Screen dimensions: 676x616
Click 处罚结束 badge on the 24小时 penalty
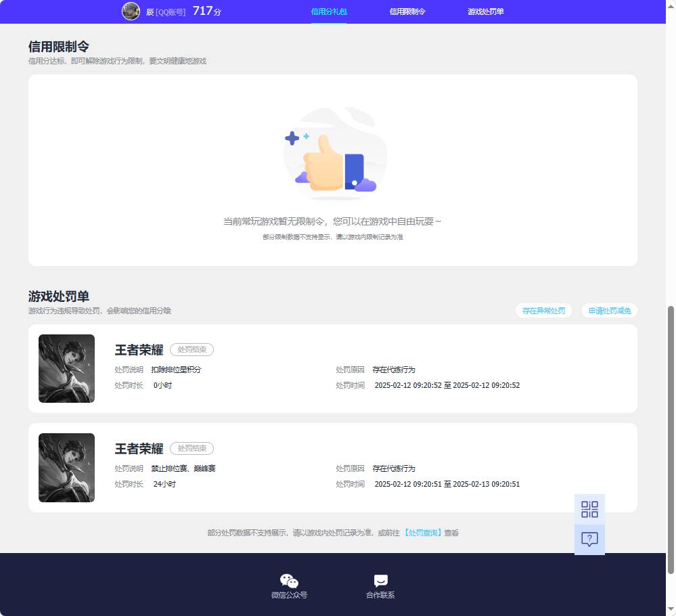(x=192, y=448)
